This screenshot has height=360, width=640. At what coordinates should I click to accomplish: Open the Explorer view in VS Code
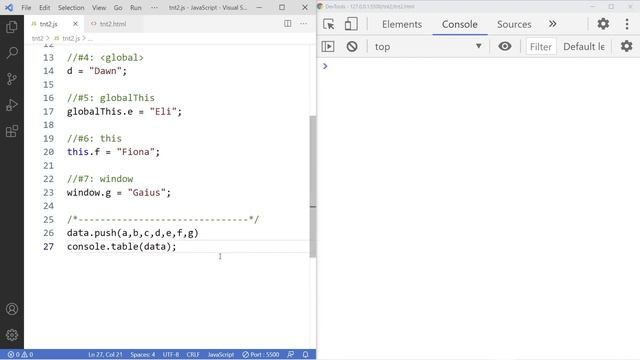(12, 27)
